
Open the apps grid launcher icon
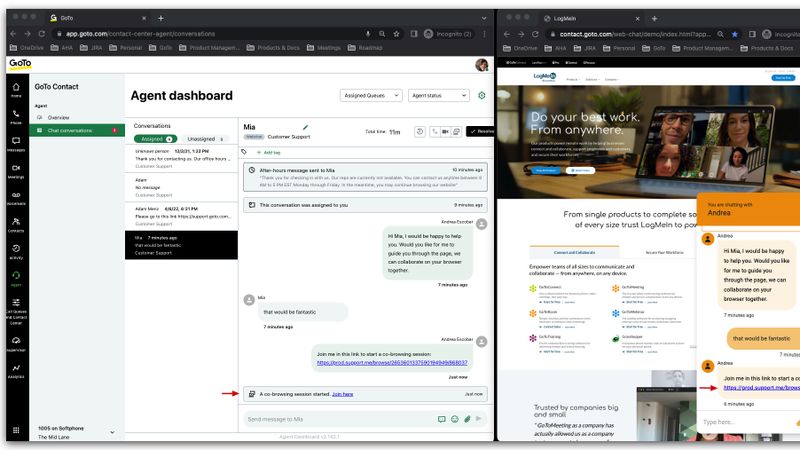coord(16,430)
